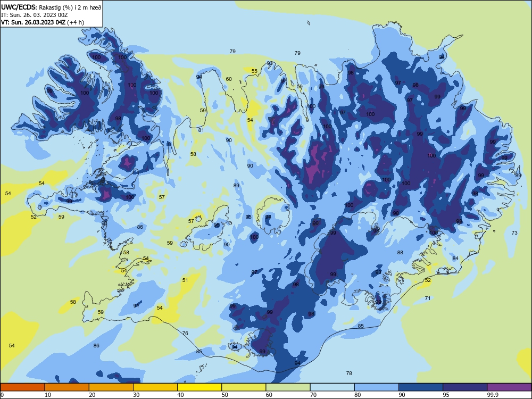This screenshot has height=399, width=532.
Task: Click the bright yellow 40–50 legend segment
Action: pyautogui.click(x=199, y=387)
